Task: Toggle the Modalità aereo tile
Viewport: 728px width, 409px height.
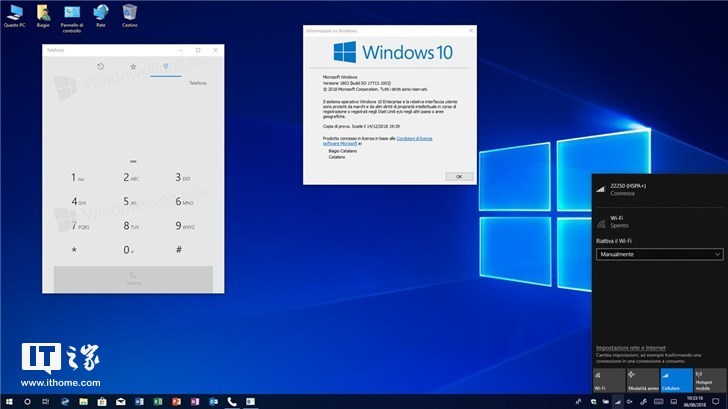Action: [x=643, y=380]
